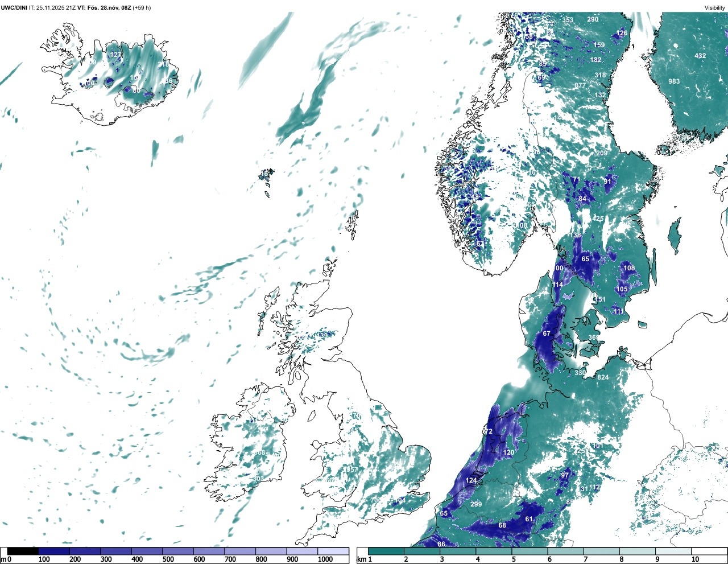The image size is (728, 564).
Task: Click the '824' value near the Baltic coast
Action: coord(603,377)
